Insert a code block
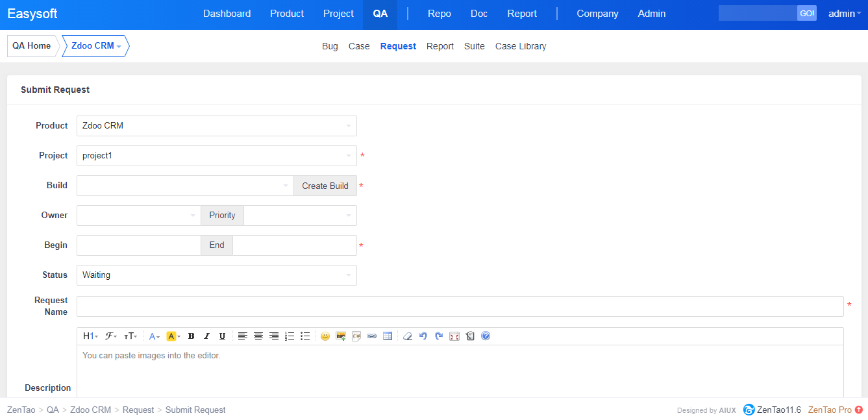 coord(356,336)
